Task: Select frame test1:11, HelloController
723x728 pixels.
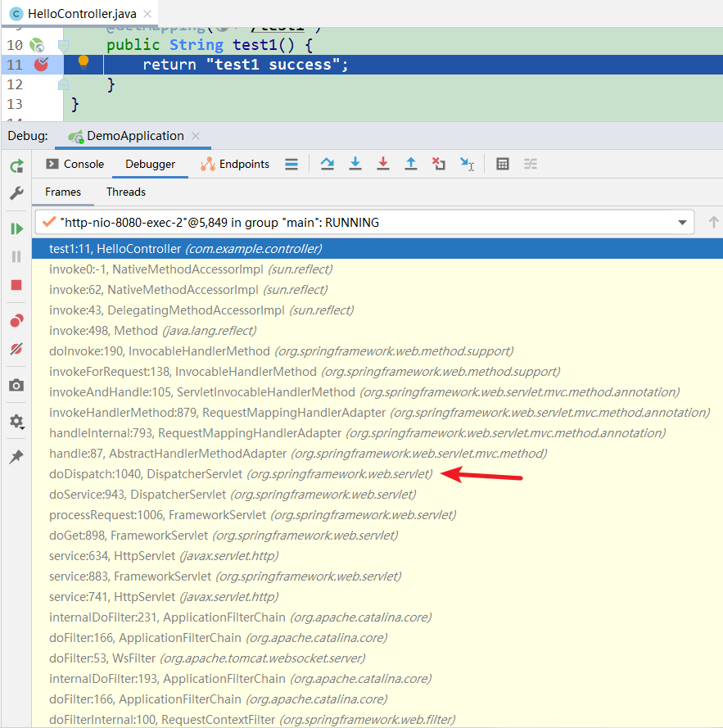Action: tap(377, 249)
